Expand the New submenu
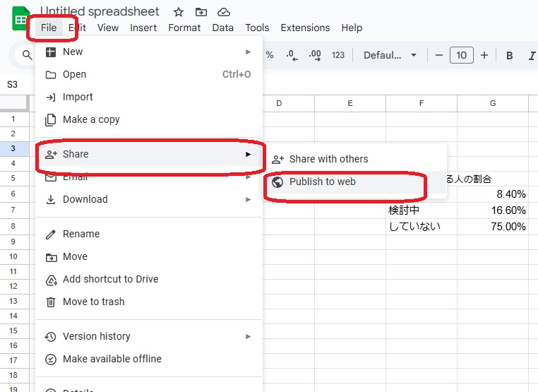This screenshot has height=392, width=538. [148, 52]
